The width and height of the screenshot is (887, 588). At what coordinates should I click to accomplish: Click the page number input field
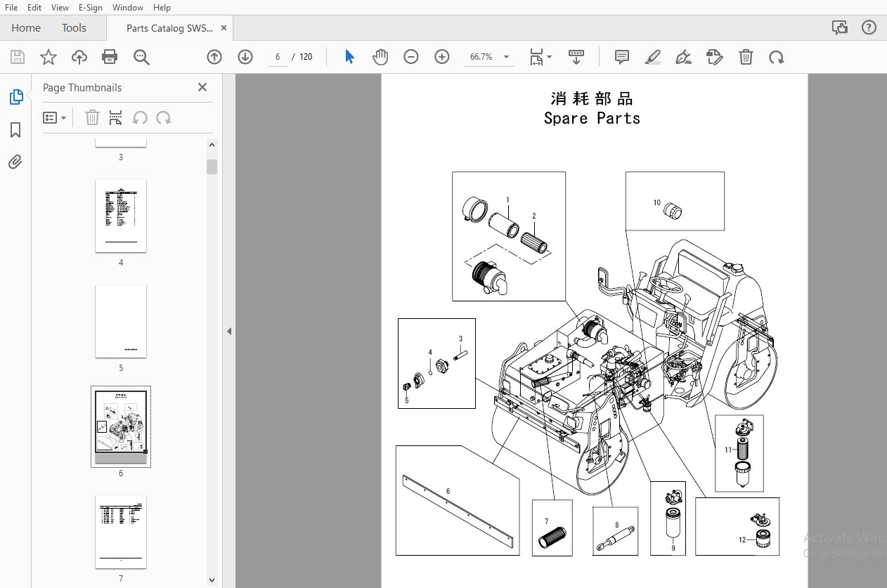point(278,57)
